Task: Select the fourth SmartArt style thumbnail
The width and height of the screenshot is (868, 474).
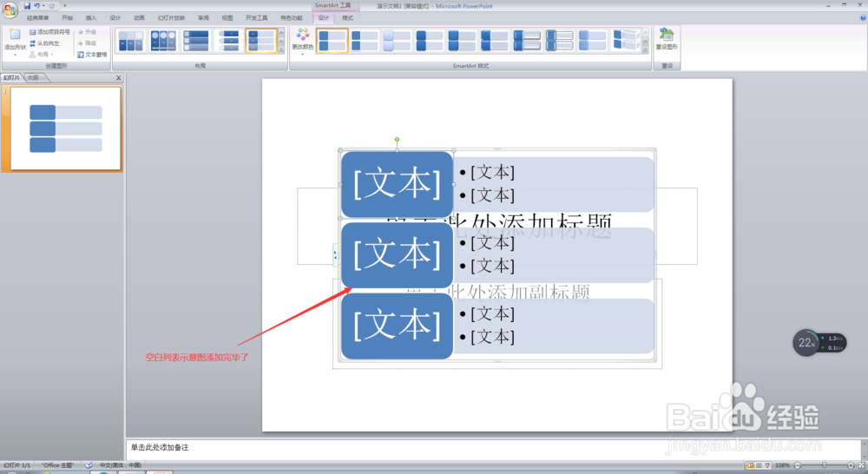Action: 431,41
